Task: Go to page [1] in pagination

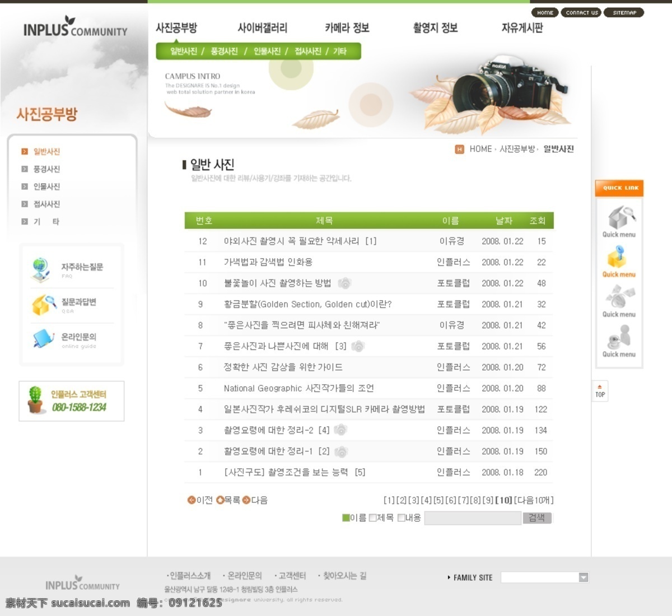Action: coord(389,500)
